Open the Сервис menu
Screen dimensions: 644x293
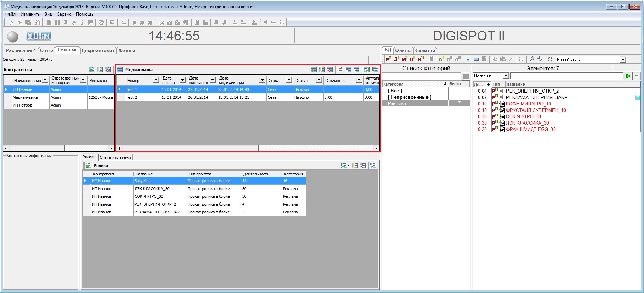click(64, 14)
